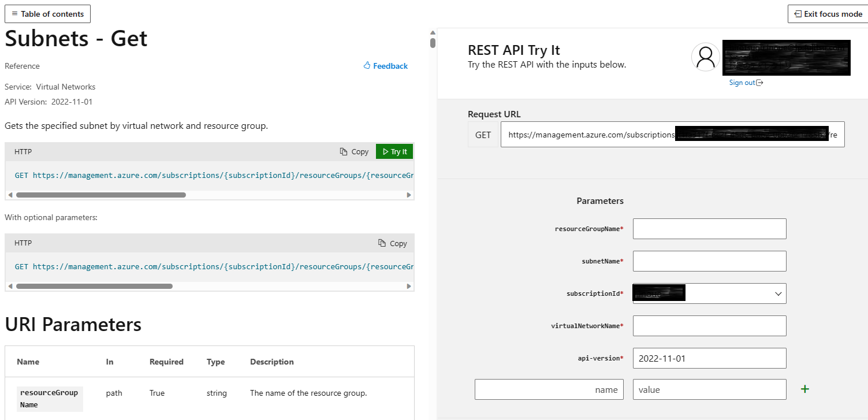Open the subscriptionId dropdown

tap(778, 293)
